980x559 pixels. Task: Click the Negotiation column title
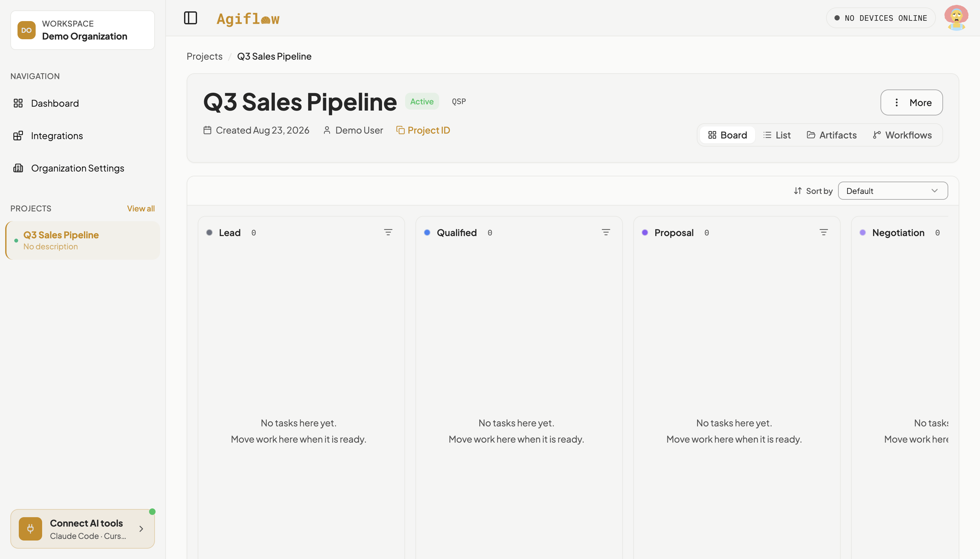tap(898, 233)
